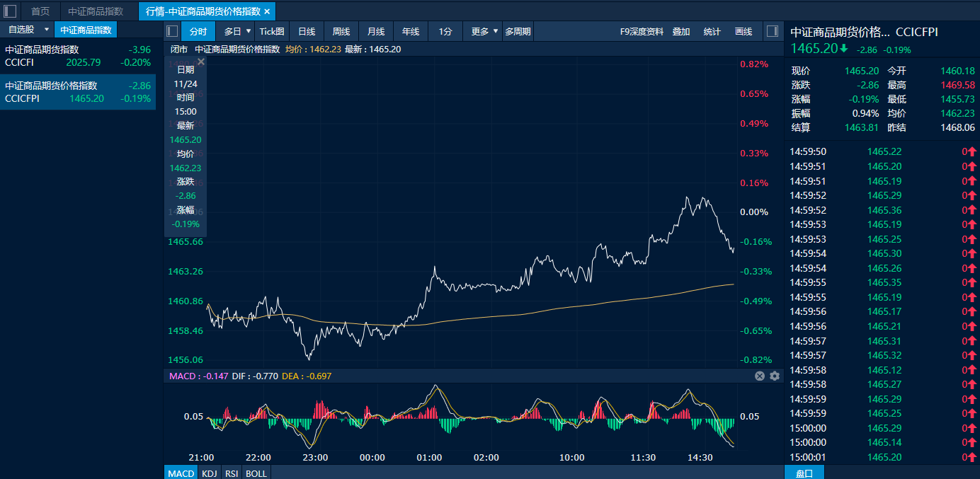The height and width of the screenshot is (479, 980).
Task: Open the 多日 period dropdown
Action: pyautogui.click(x=248, y=31)
